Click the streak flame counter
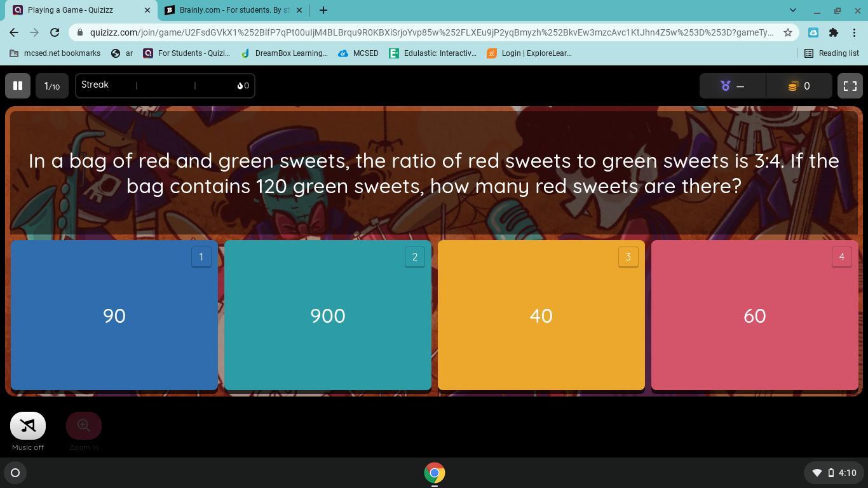Viewport: 868px width, 488px height. 243,86
